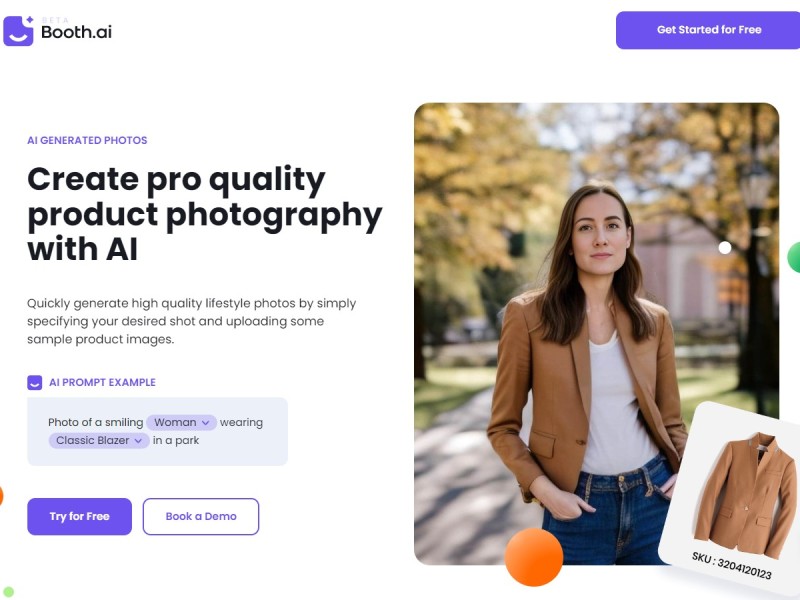The image size is (800, 600).
Task: Click the Try for Free button
Action: coord(80,516)
